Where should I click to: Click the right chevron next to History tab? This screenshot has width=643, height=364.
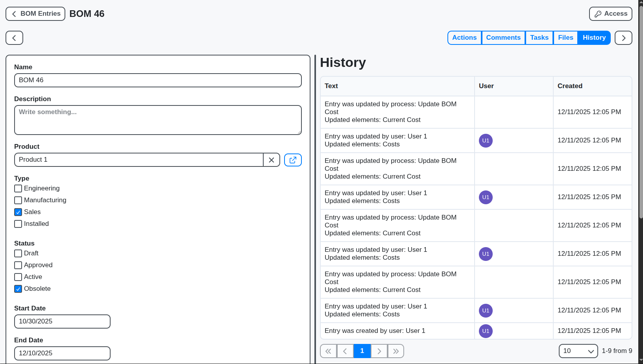click(623, 38)
